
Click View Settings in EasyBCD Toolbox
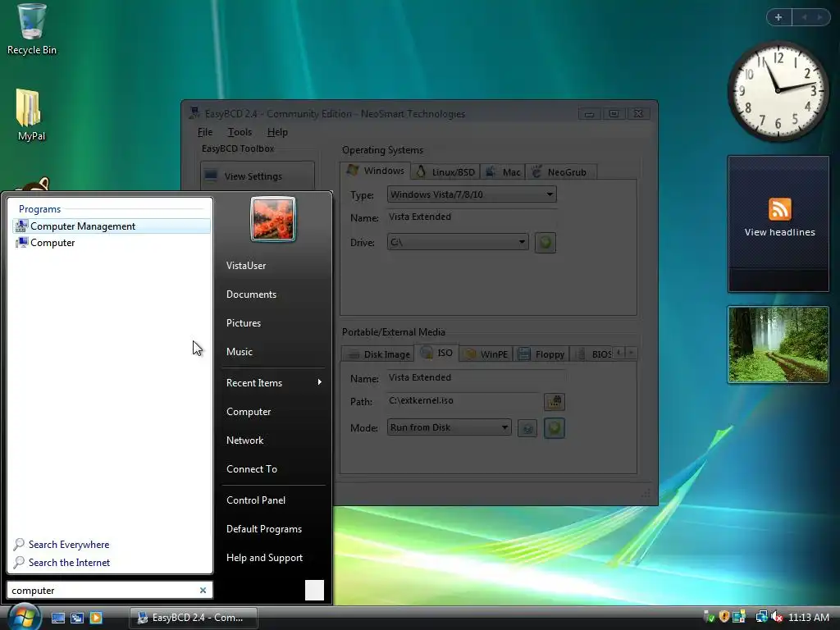click(257, 176)
